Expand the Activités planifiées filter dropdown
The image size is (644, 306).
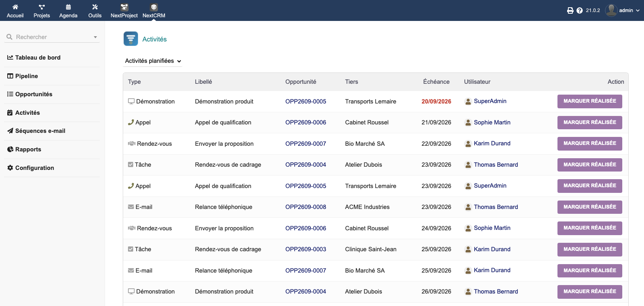coord(153,61)
